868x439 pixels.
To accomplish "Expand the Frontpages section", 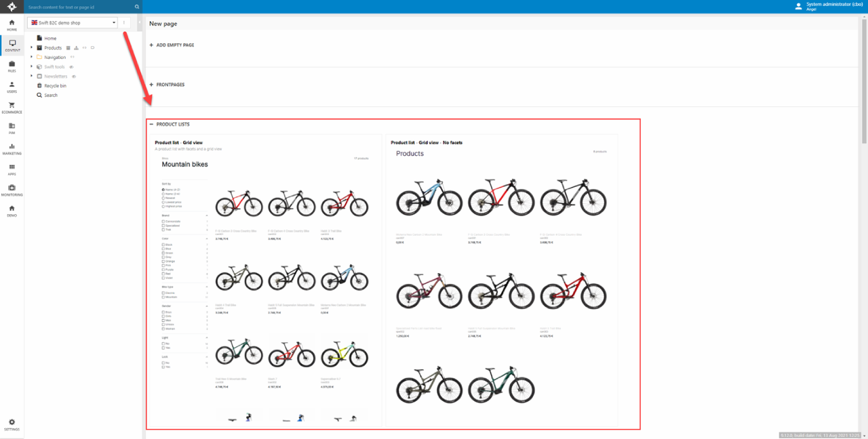I will pyautogui.click(x=152, y=85).
